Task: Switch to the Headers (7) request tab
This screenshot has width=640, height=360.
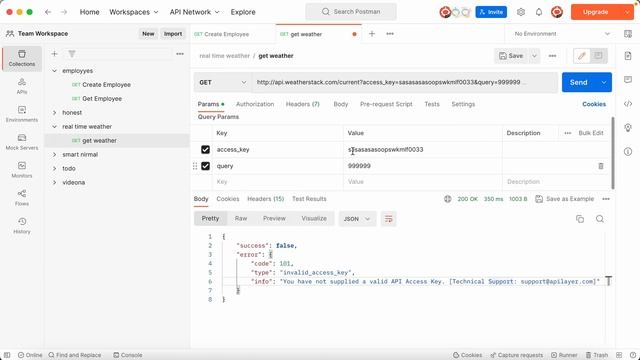Action: [x=302, y=104]
